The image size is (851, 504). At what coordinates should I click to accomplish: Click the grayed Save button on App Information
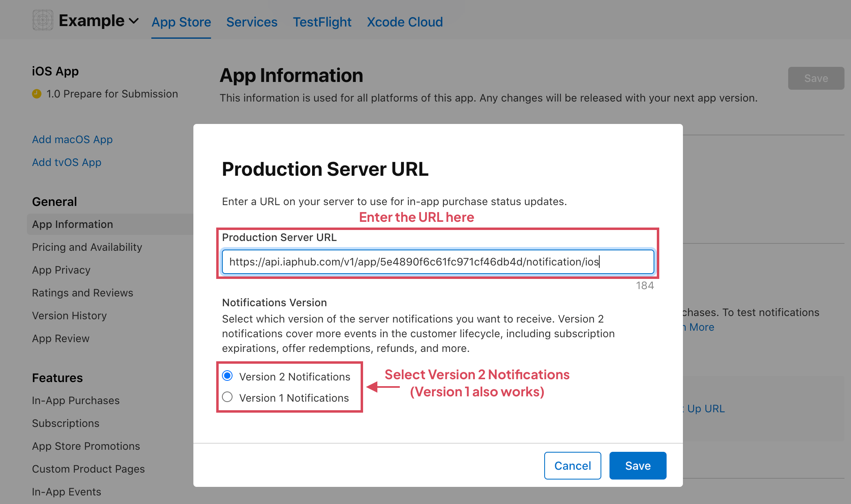(816, 78)
